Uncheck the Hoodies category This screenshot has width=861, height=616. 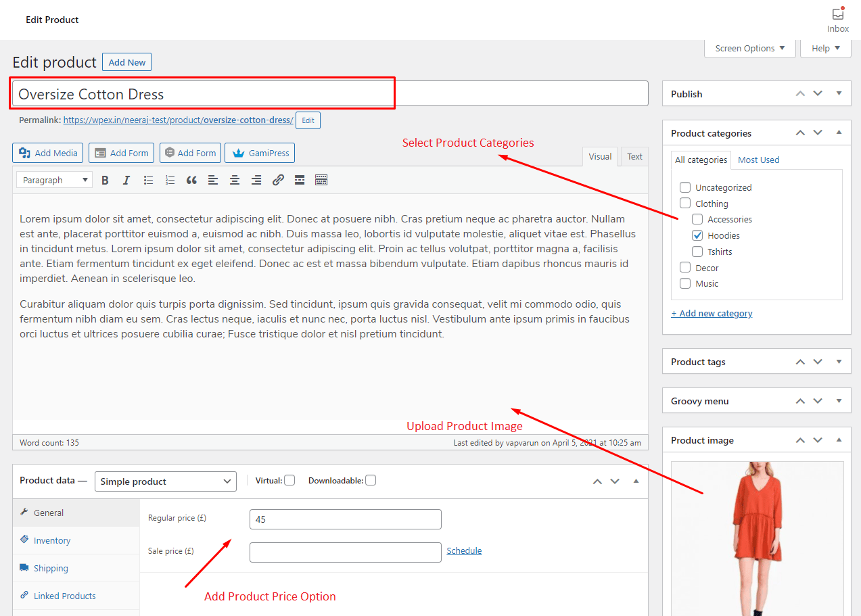coord(697,235)
